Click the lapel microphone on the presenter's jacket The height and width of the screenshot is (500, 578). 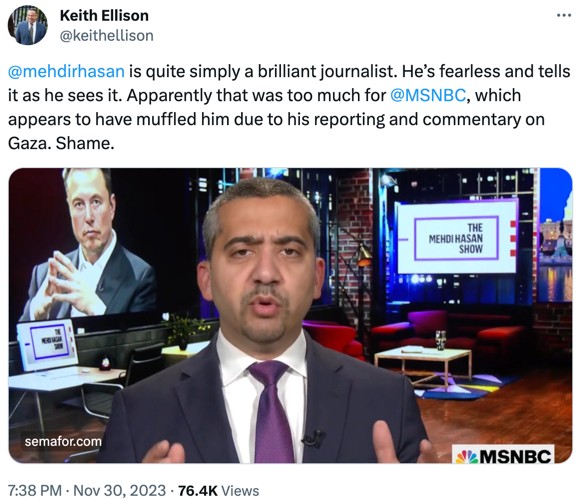point(312,437)
